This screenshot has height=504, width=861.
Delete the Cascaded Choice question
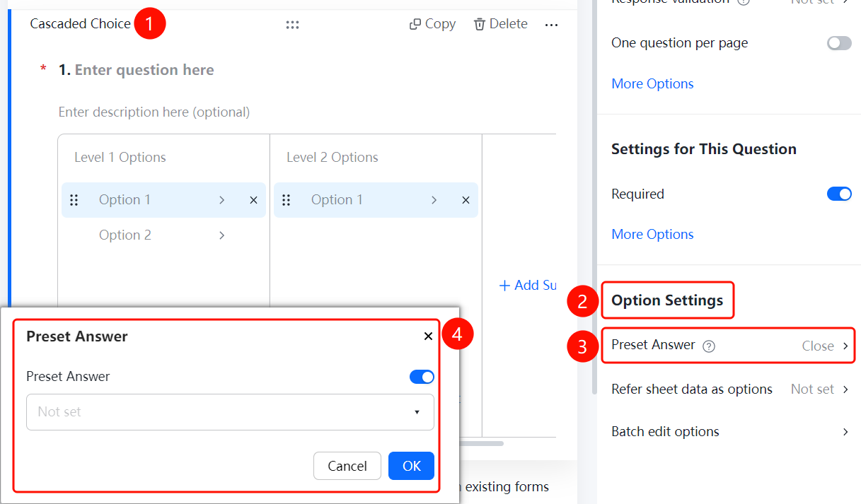coord(500,24)
